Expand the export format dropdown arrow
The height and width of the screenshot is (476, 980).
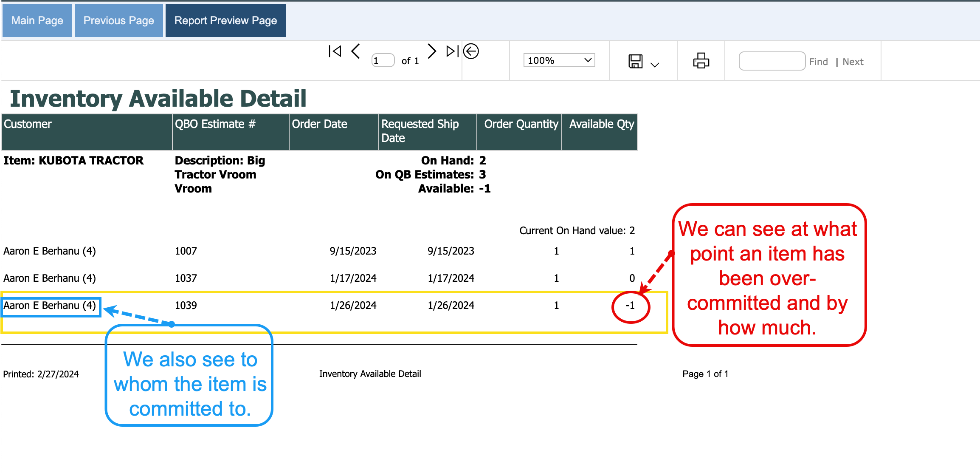click(x=655, y=65)
